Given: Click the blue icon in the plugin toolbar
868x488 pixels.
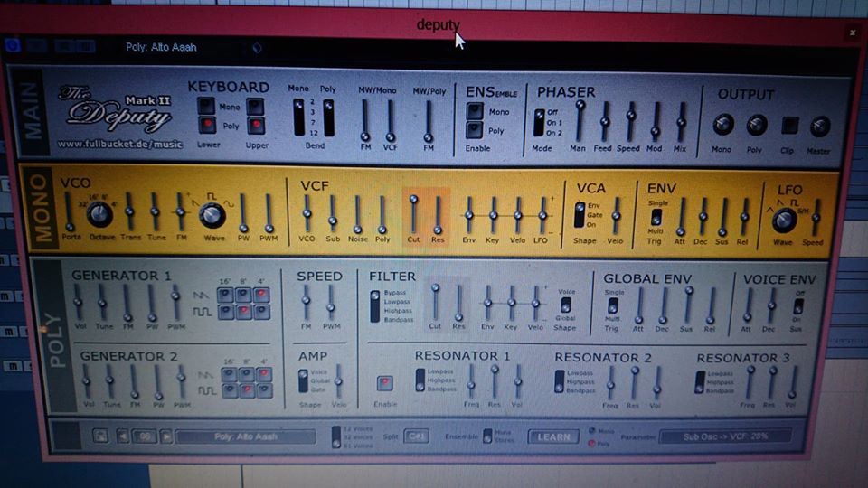Looking at the screenshot, I should pyautogui.click(x=12, y=45).
